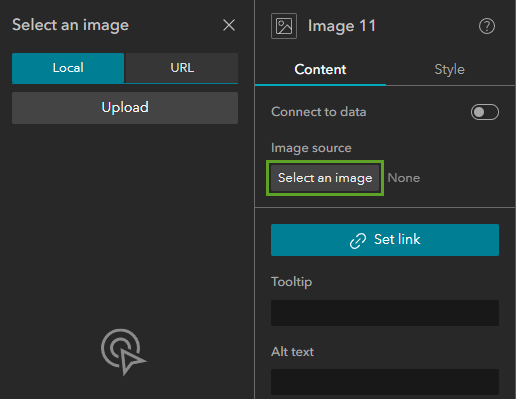Click the Image 11 widget icon
The image size is (516, 399).
point(284,26)
